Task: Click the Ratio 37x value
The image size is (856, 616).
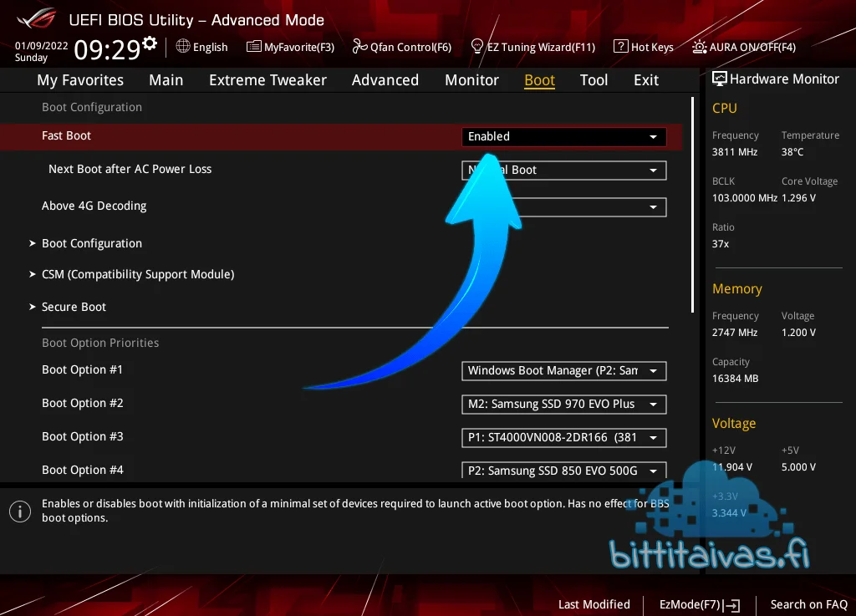Action: click(x=720, y=244)
